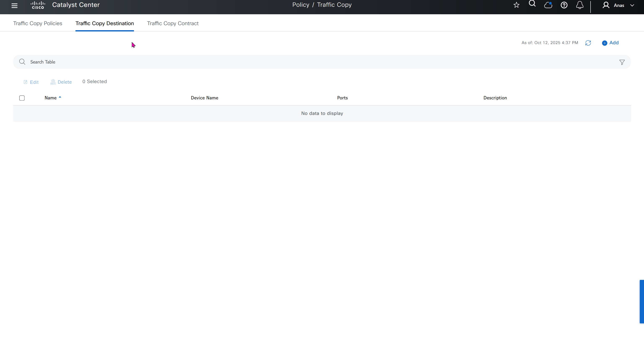The width and height of the screenshot is (644, 347).
Task: Click the Cisco logo
Action: 38,5
